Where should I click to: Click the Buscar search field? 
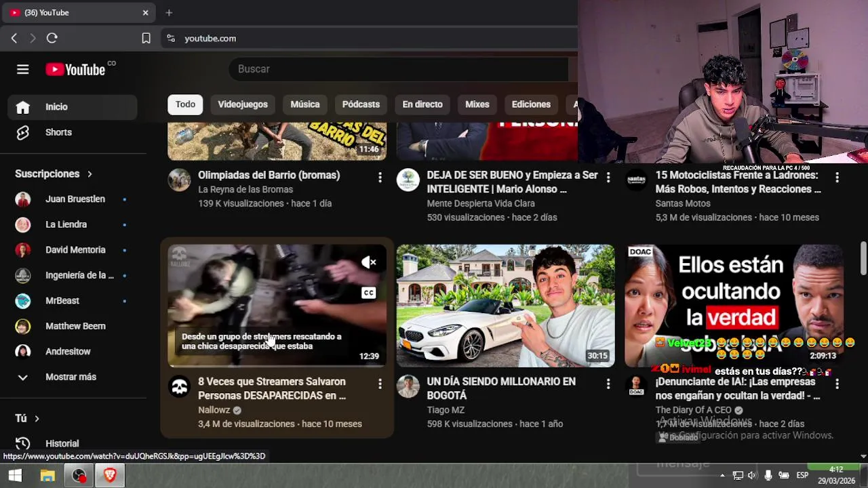(x=399, y=69)
